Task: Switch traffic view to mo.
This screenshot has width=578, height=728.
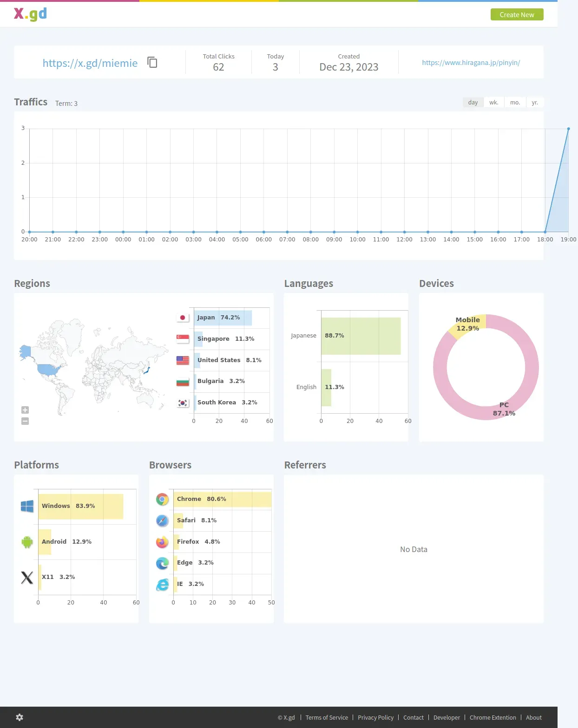Action: pos(515,102)
